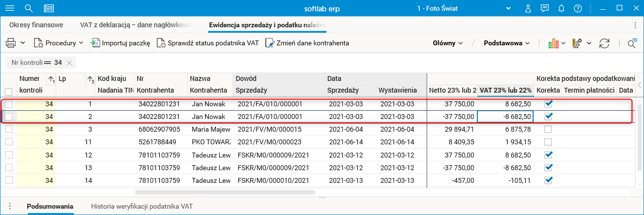Open the hamburger main menu
Image resolution: width=644 pixels, height=215 pixels.
(x=9, y=8)
